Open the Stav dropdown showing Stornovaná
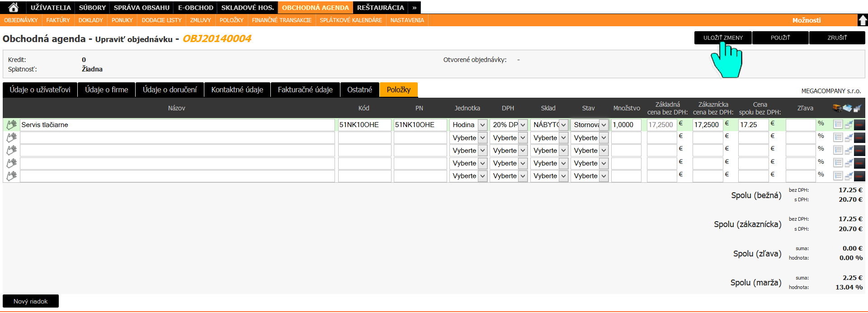 coord(589,125)
